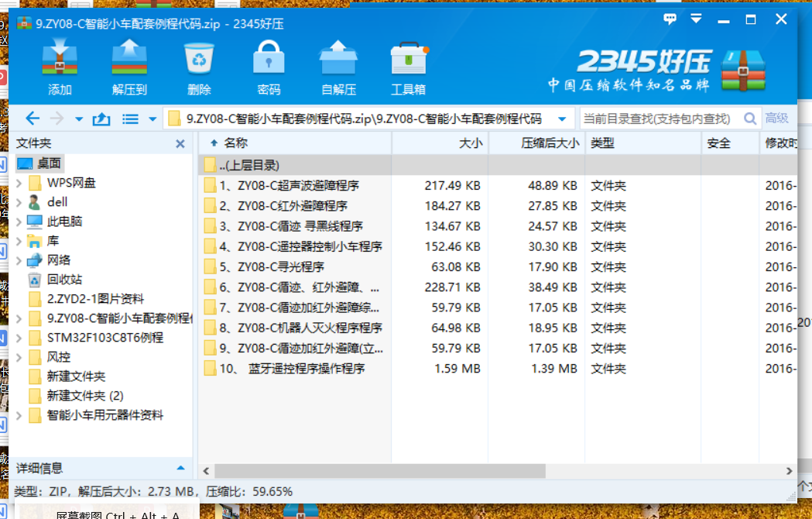Select 新建文件夹 (2) in the tree
Viewport: 812px width, 519px height.
coord(85,396)
